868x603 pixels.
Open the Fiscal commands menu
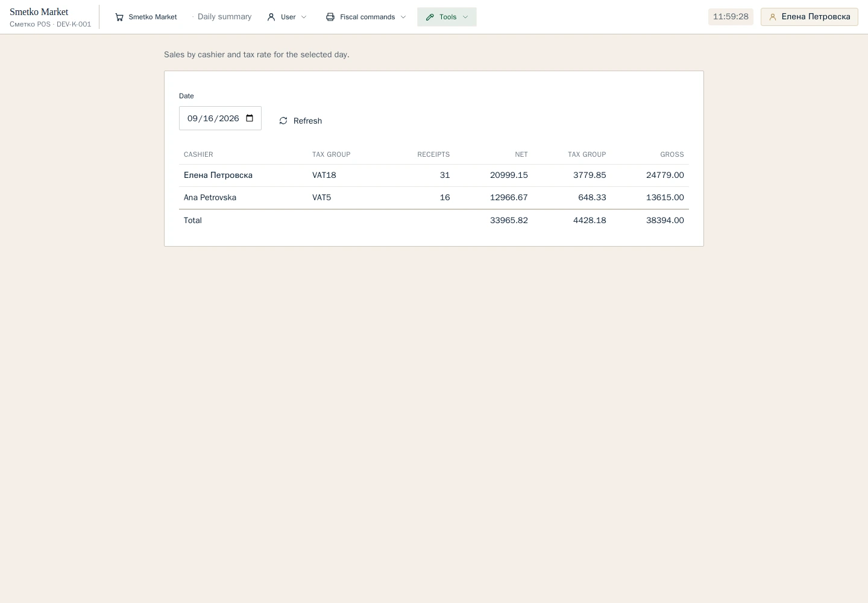tap(366, 17)
